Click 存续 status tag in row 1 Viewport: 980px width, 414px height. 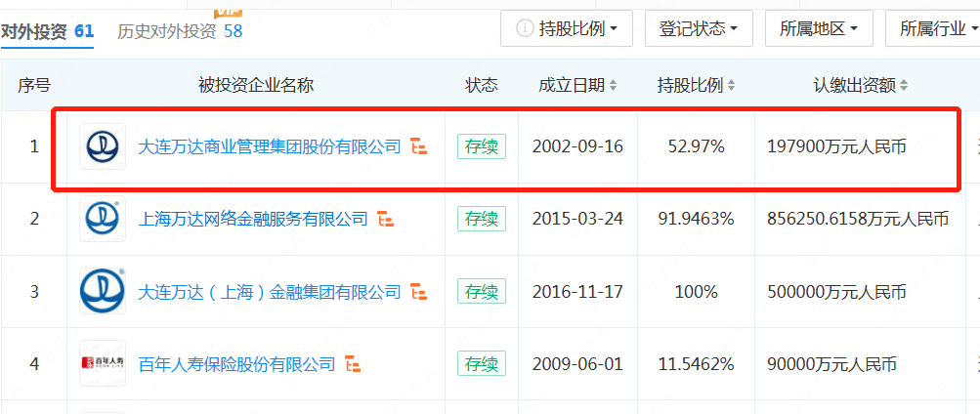pos(482,146)
